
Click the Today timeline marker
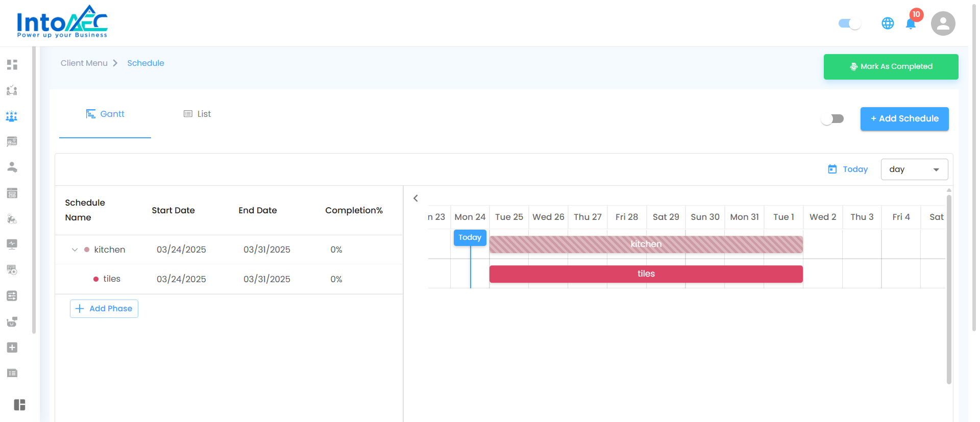click(x=470, y=238)
